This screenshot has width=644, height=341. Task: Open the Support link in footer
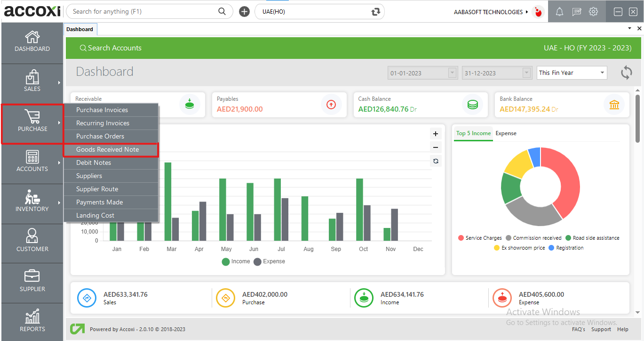tap(601, 329)
